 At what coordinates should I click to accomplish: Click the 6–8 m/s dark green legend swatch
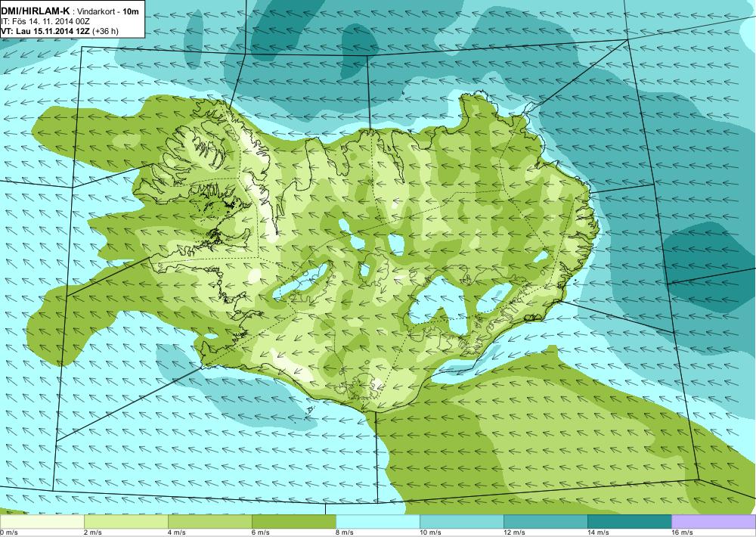pos(293,522)
